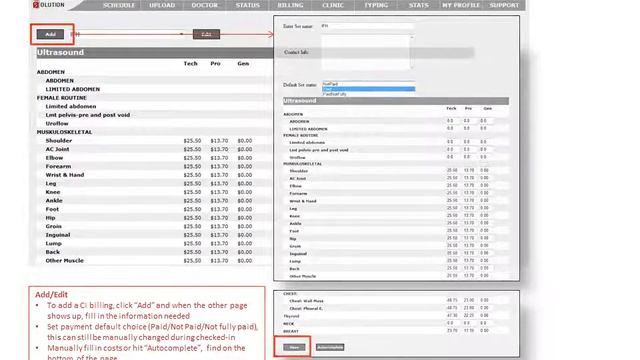Click Tech cost field for LIMITED ABDOMEN in dialog
Screen dimensions: 640x360
tap(452, 128)
